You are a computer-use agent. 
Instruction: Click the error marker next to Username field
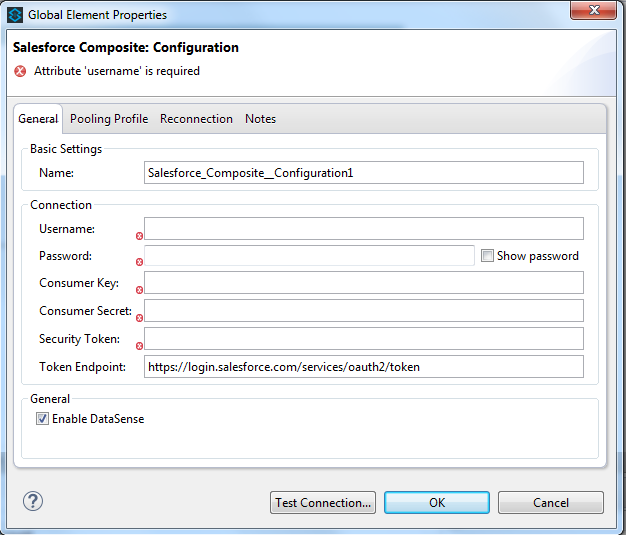[x=139, y=236]
